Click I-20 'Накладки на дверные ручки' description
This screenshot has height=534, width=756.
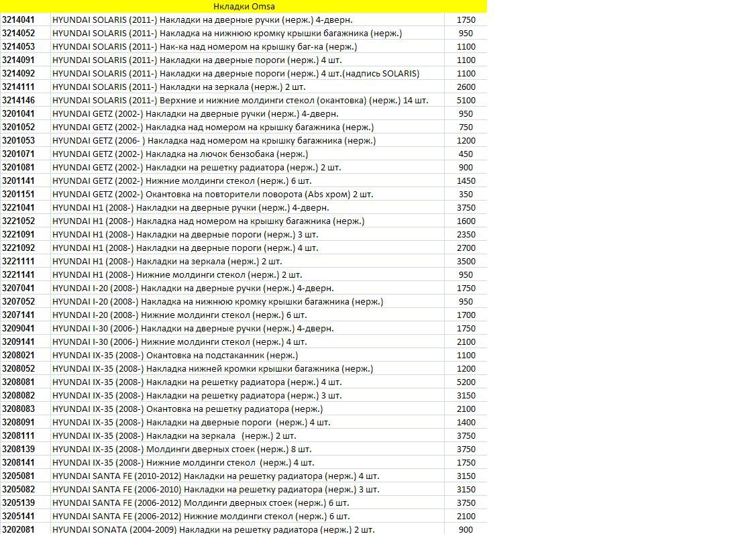pyautogui.click(x=193, y=288)
